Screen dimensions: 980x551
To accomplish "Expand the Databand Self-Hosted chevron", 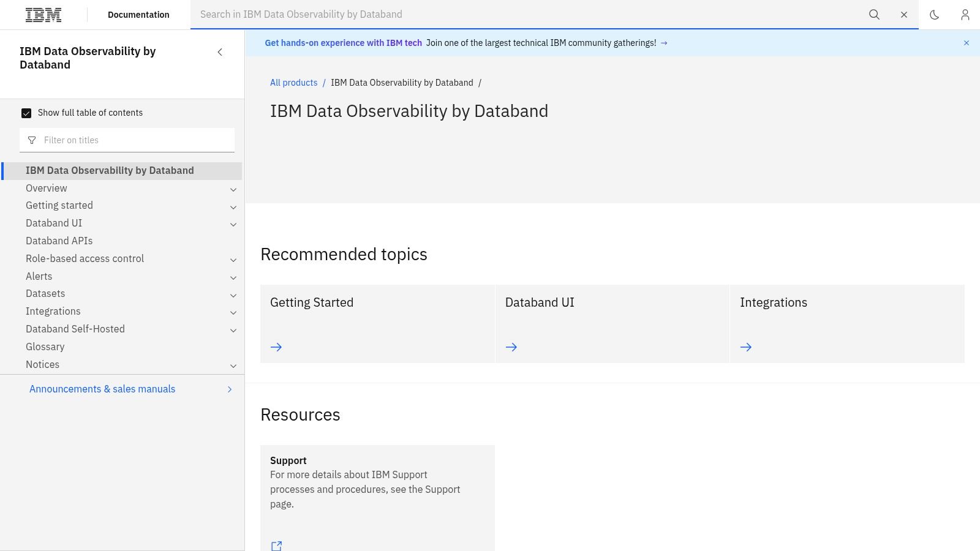I will pyautogui.click(x=233, y=331).
